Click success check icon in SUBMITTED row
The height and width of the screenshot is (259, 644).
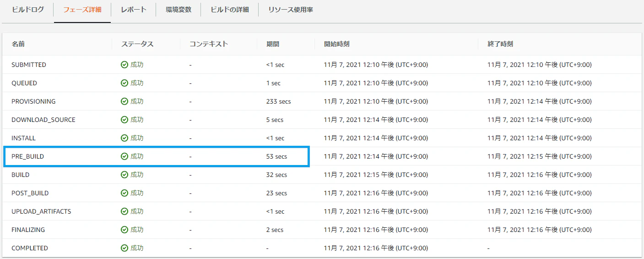pyautogui.click(x=124, y=65)
